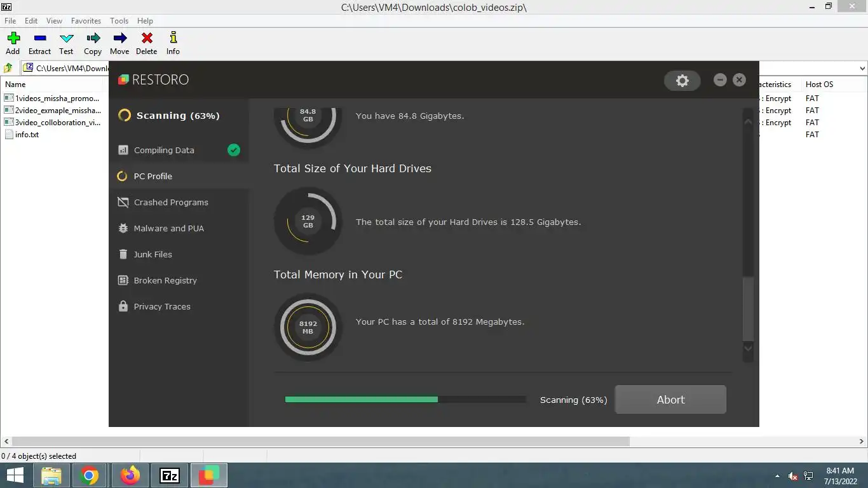The image size is (868, 488).
Task: Click the 129 GB hard drive gauge
Action: coord(308,221)
